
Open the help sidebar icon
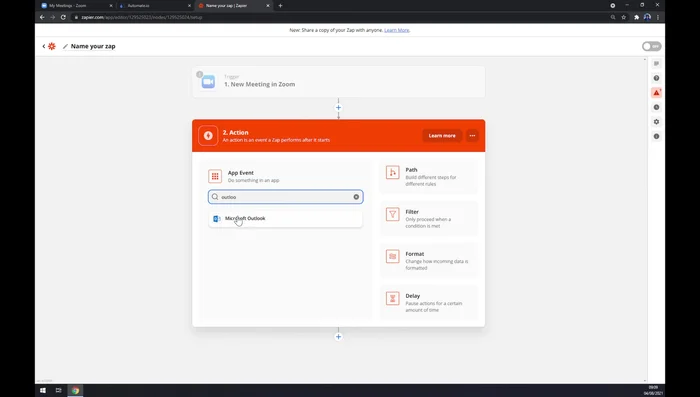coord(656,78)
